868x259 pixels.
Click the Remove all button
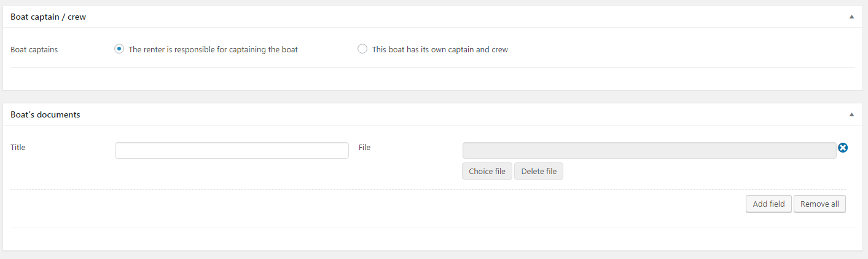tap(819, 204)
